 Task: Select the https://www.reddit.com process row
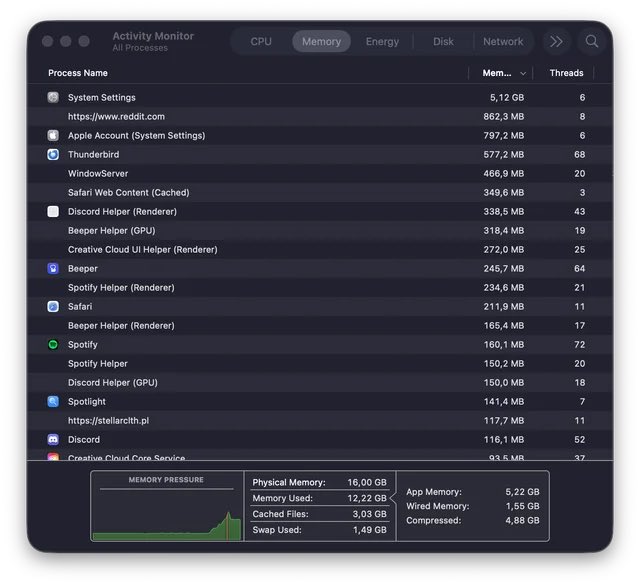(320, 116)
